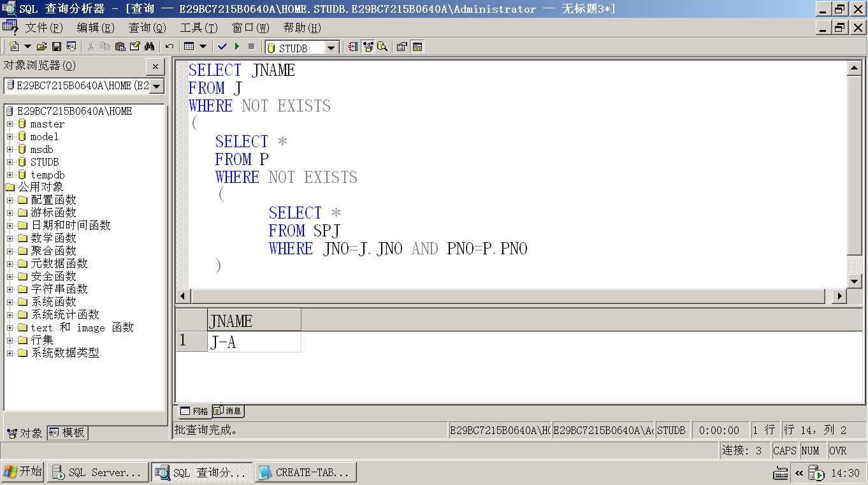Select the 公用对象 root folder
This screenshot has height=485, width=868.
click(x=41, y=187)
